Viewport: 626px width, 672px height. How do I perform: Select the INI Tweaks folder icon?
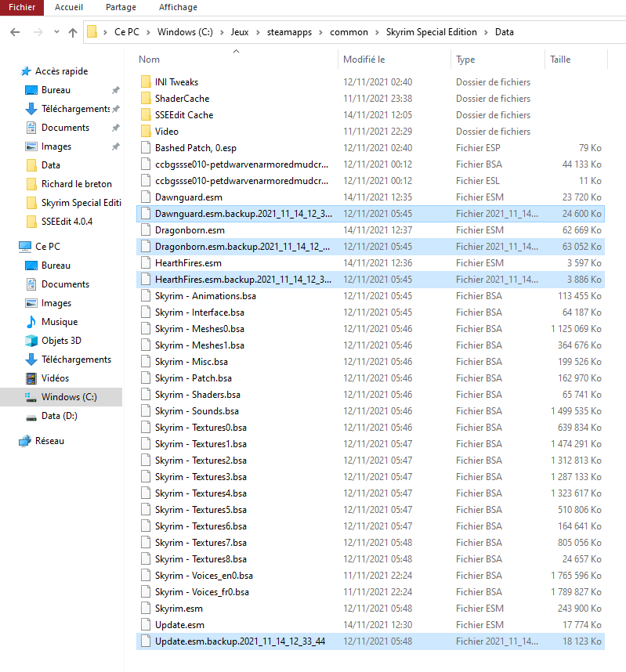click(x=146, y=81)
